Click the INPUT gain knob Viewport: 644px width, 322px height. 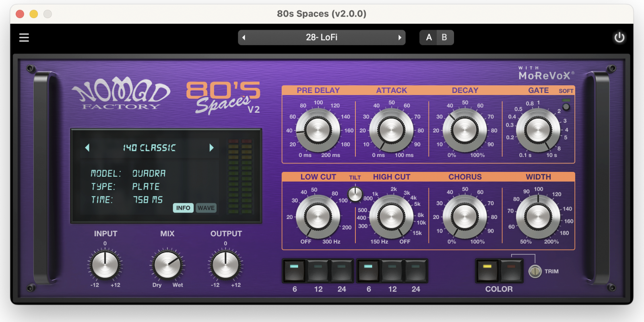pyautogui.click(x=105, y=265)
